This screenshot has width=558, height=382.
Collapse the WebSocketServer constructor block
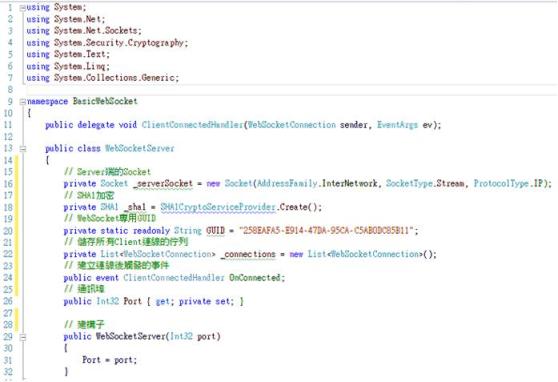23,337
